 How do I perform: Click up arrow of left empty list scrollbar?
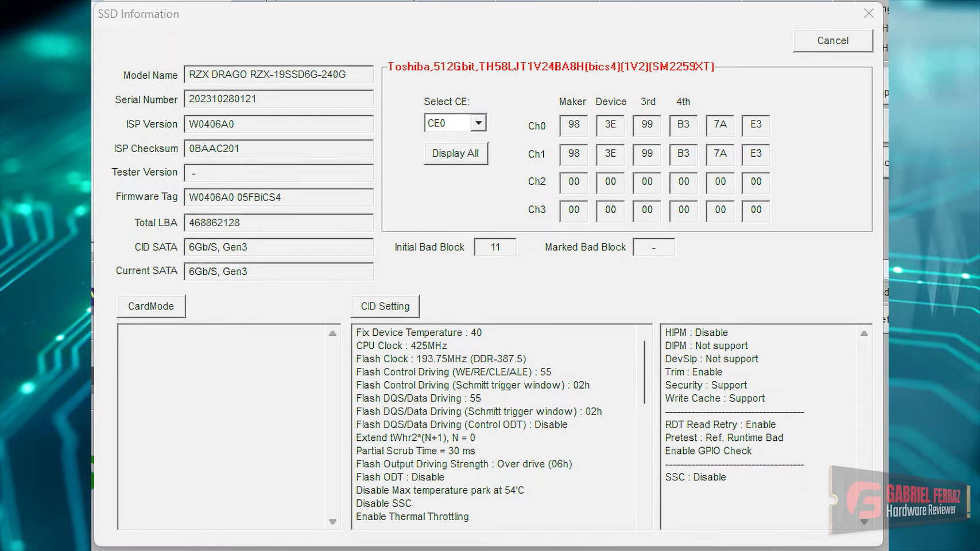332,333
